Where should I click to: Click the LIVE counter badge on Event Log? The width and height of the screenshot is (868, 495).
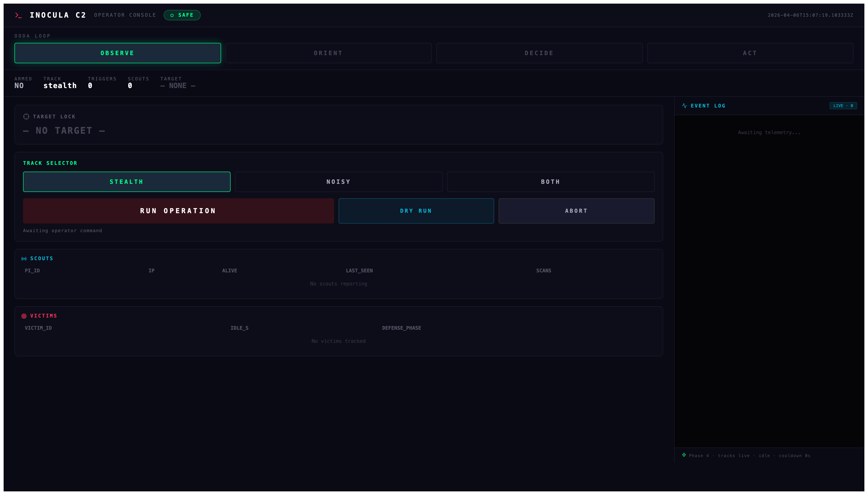click(843, 106)
